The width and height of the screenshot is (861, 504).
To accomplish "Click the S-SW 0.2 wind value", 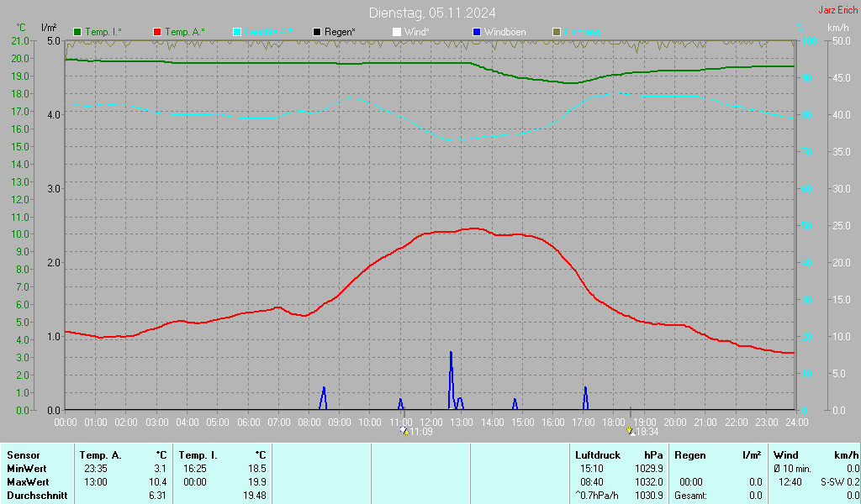I will [x=840, y=482].
